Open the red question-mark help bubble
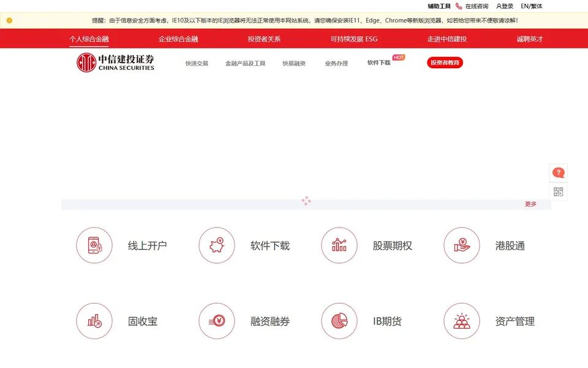 point(559,173)
